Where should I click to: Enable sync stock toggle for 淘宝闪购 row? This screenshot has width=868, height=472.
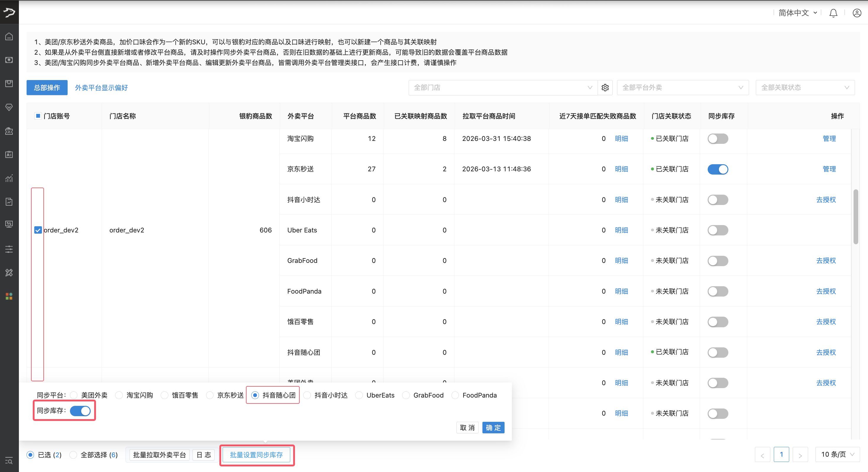pyautogui.click(x=718, y=139)
